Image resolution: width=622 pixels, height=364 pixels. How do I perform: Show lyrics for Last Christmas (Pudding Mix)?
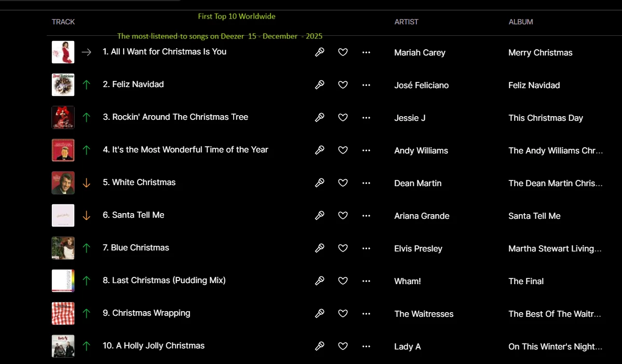tap(319, 281)
